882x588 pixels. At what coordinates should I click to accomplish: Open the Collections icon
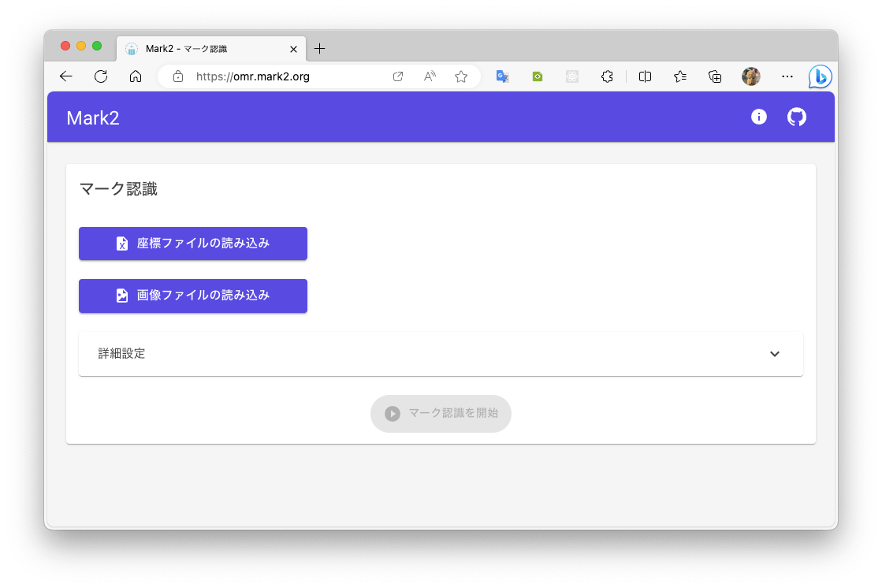715,76
